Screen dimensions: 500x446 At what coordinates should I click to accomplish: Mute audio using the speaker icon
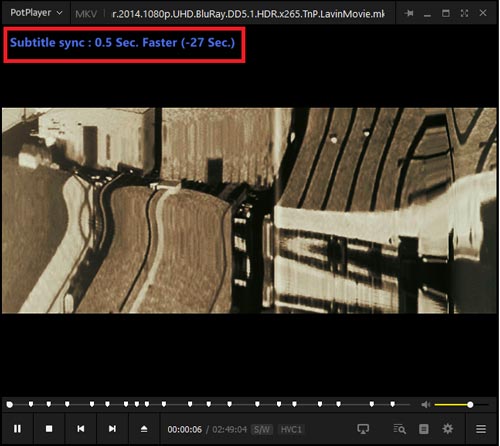(x=426, y=405)
